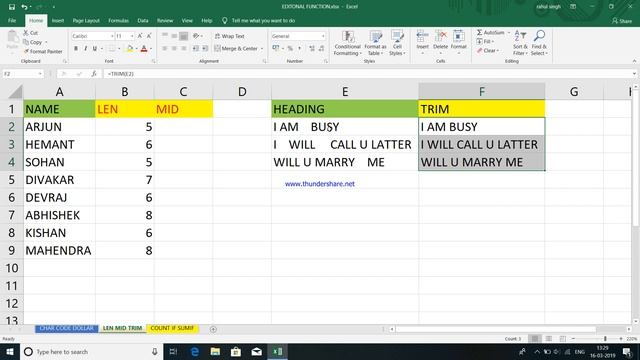Expand the Merge & Center dropdown arrow

(x=262, y=49)
